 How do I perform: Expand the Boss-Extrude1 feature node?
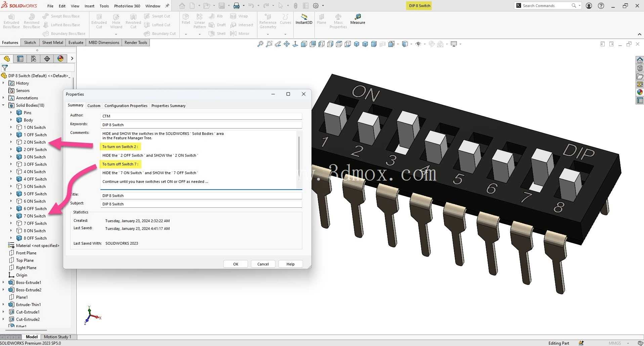coord(3,282)
